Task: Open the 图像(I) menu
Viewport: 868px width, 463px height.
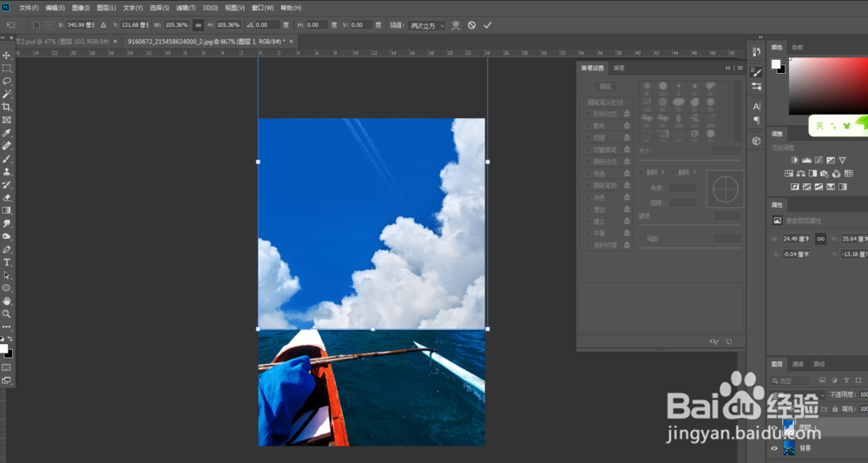Action: [x=81, y=8]
